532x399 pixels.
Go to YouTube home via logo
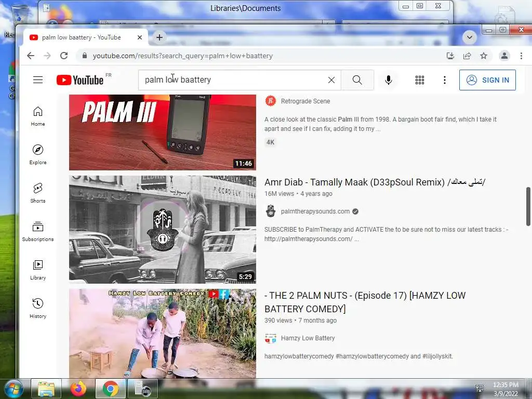(79, 80)
